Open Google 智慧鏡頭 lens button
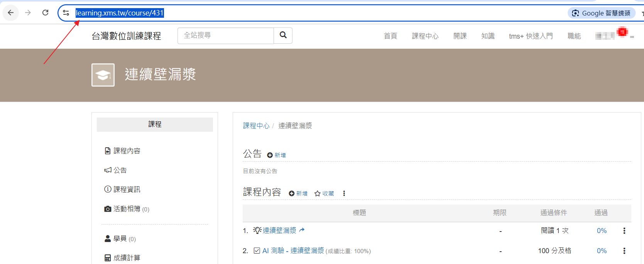The image size is (644, 264). click(601, 13)
